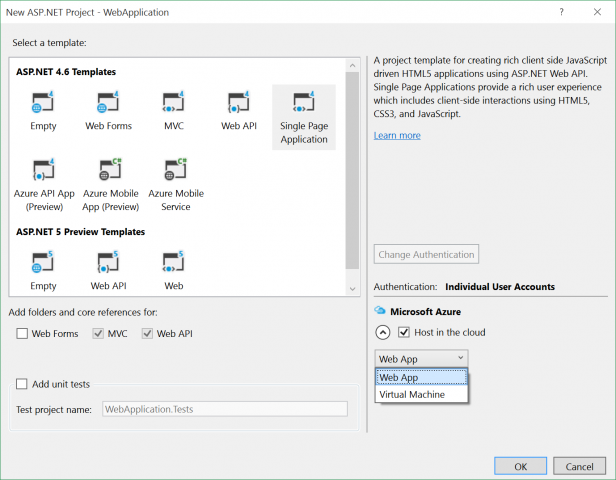Open the Learn more link
This screenshot has height=480, width=616.
[x=397, y=136]
